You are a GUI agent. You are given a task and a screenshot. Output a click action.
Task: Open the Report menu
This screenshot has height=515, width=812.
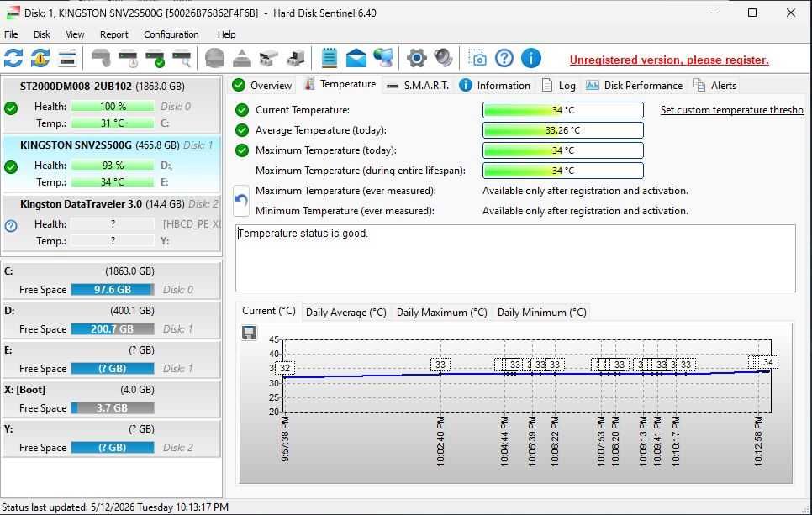click(114, 34)
